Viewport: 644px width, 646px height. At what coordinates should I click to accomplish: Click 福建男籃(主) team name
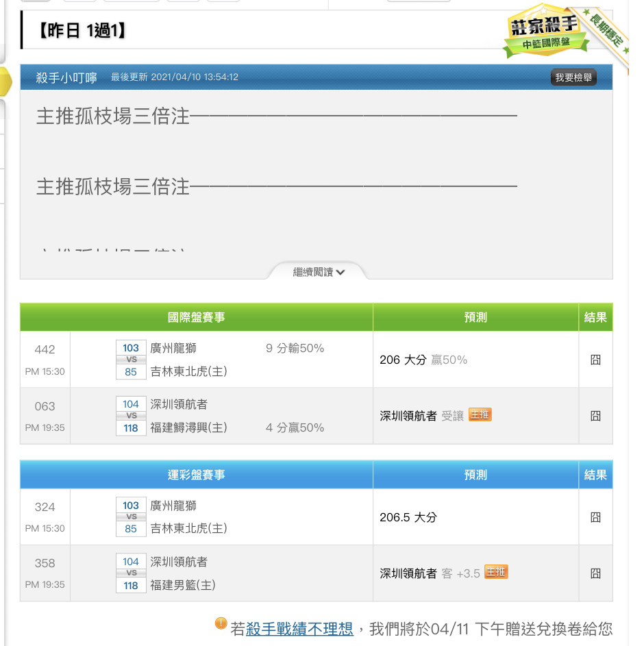point(183,584)
